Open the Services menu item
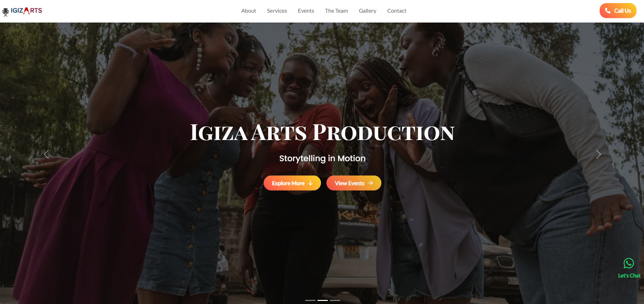Screen dimensions: 644x304 [x=277, y=11]
